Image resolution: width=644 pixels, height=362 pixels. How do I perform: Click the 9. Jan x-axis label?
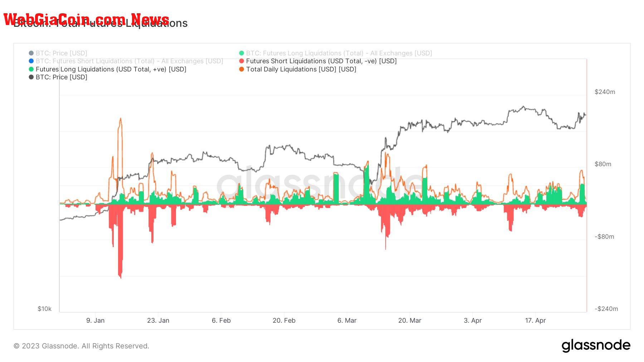[95, 321]
